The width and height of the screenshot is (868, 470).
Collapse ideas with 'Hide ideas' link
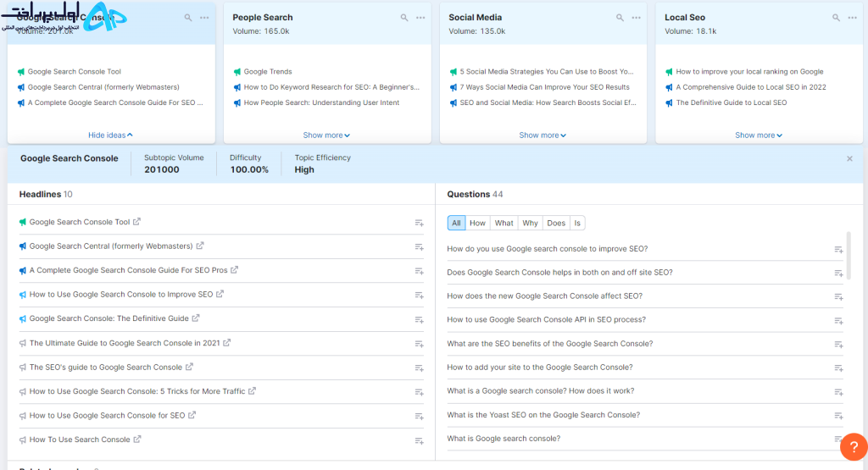click(x=110, y=135)
